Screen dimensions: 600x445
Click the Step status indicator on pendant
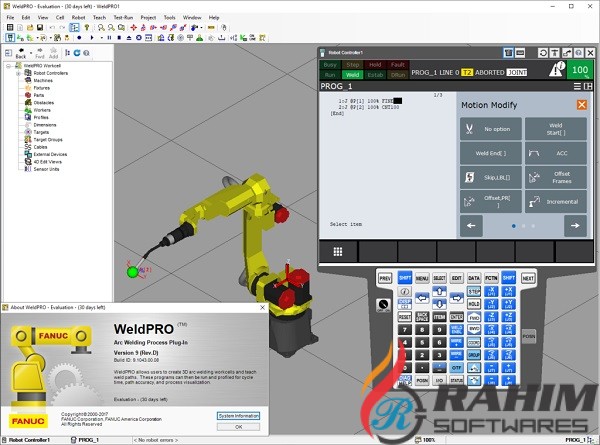coord(352,65)
